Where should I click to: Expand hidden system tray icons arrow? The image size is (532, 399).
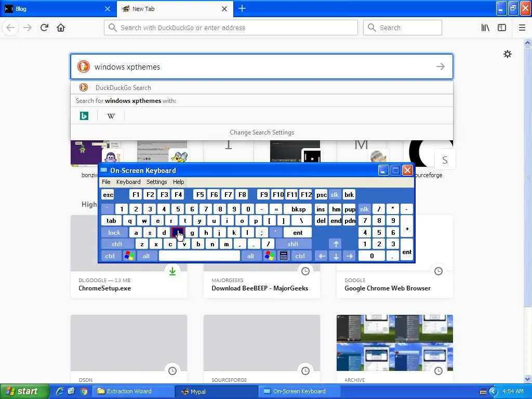(x=493, y=392)
